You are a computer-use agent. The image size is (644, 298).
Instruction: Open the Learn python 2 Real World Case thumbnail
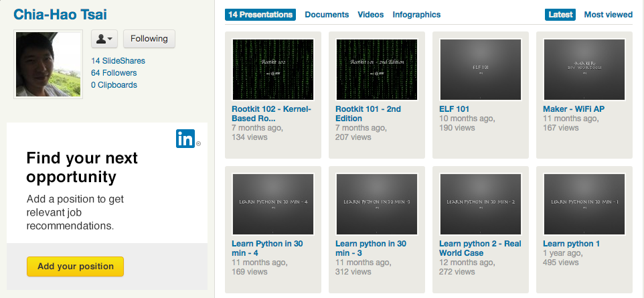pos(481,204)
